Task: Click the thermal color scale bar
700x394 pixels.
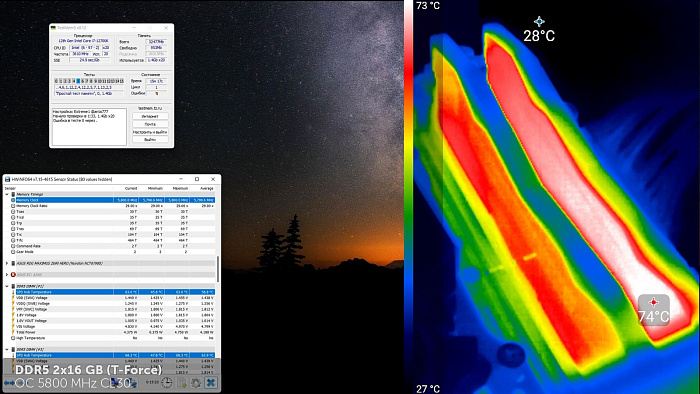Action: (408, 196)
